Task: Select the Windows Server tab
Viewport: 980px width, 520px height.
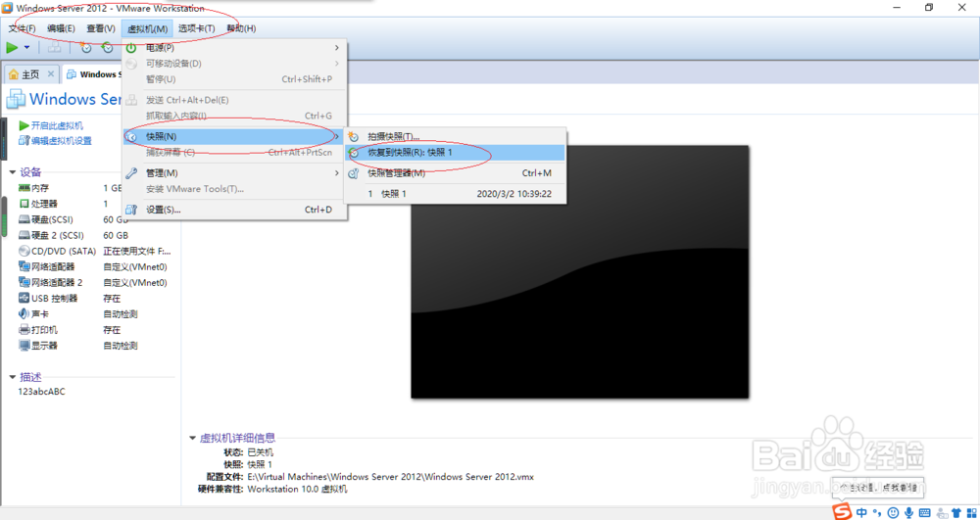Action: coord(92,74)
